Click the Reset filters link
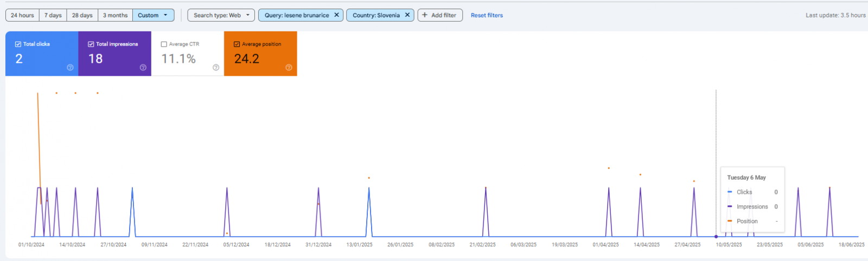 [487, 15]
